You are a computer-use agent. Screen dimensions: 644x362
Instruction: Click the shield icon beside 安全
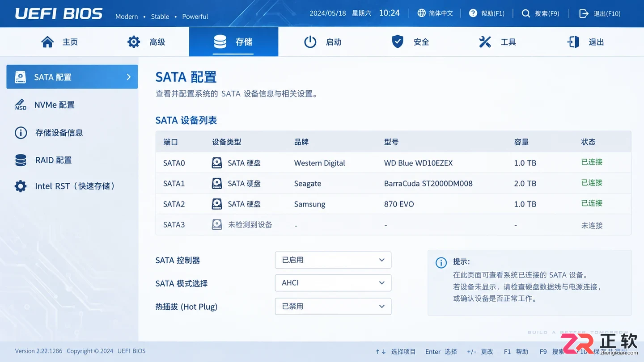(x=398, y=42)
